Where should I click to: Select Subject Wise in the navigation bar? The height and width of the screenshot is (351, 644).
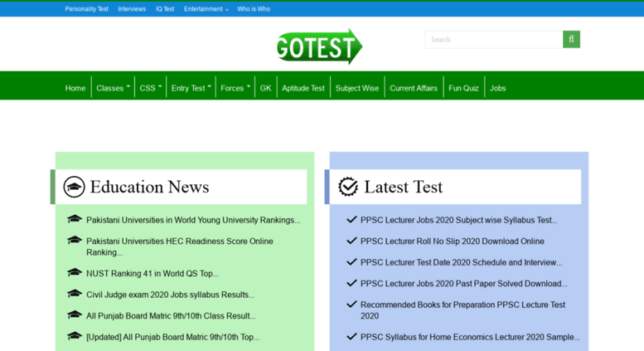[x=357, y=88]
